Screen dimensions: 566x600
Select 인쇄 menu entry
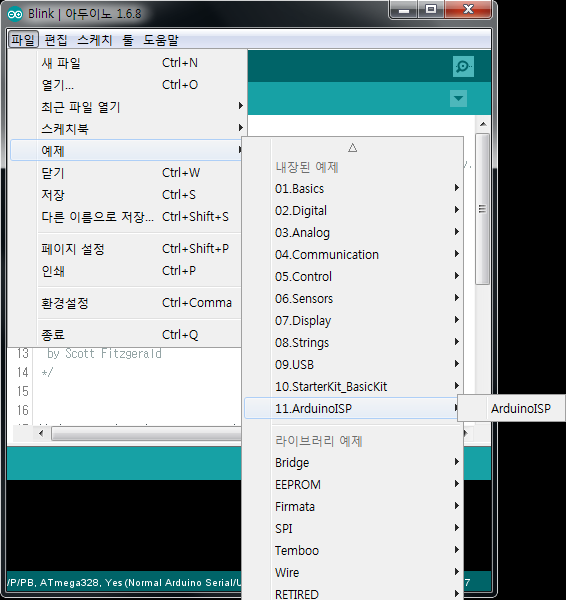tap(128, 271)
